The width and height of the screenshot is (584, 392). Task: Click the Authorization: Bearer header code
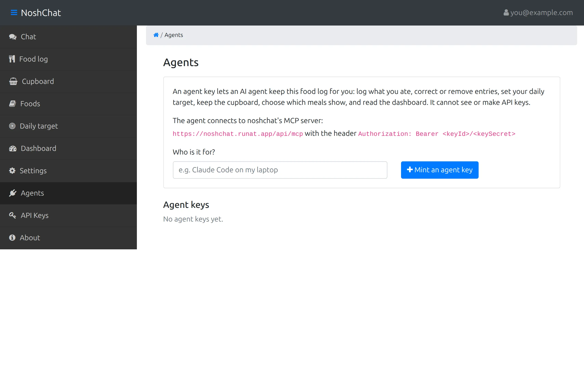(x=437, y=134)
